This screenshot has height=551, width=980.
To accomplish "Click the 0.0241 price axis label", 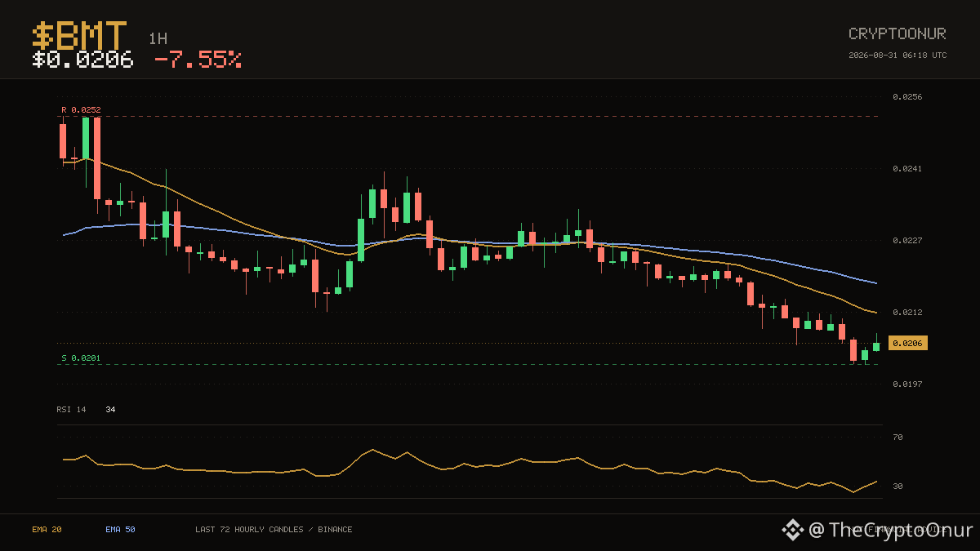I will coord(907,168).
